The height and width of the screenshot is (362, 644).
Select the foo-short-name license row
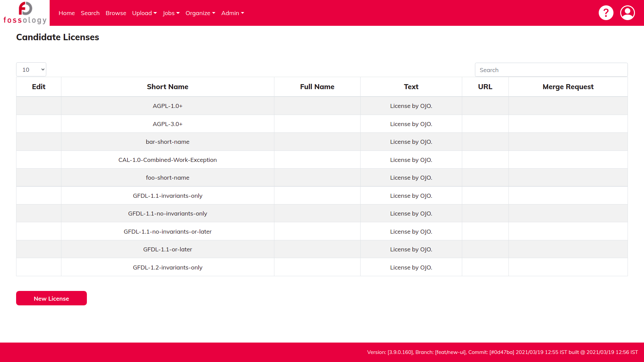click(322, 178)
